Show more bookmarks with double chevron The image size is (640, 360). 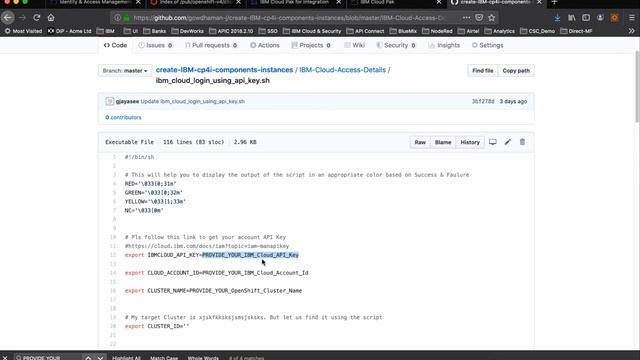click(x=631, y=31)
